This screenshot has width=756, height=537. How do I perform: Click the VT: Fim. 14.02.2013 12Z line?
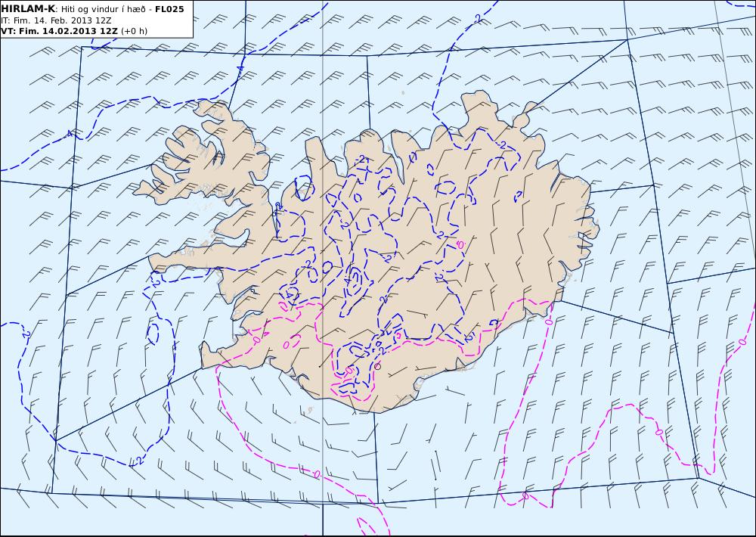click(x=59, y=31)
